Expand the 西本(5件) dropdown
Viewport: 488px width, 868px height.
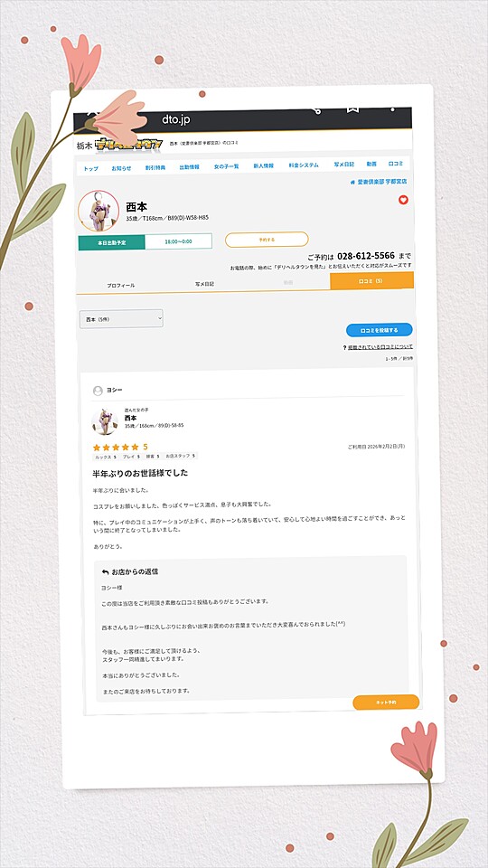tap(121, 319)
